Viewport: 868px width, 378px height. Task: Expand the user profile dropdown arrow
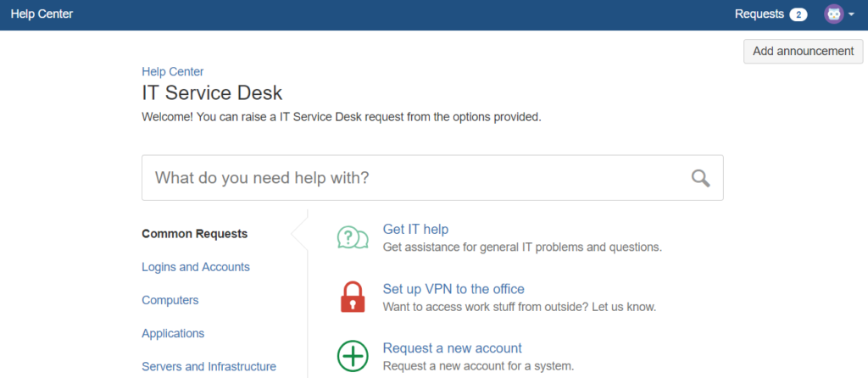851,15
